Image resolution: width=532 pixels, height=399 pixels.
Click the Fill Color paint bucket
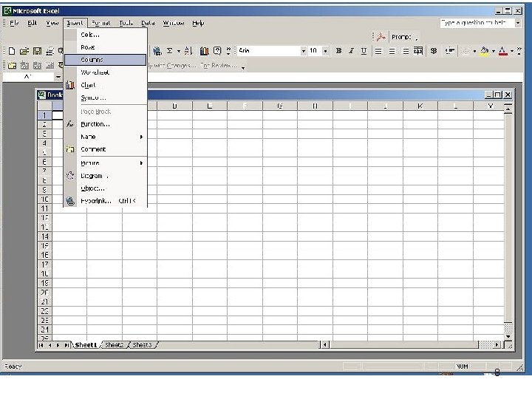485,51
